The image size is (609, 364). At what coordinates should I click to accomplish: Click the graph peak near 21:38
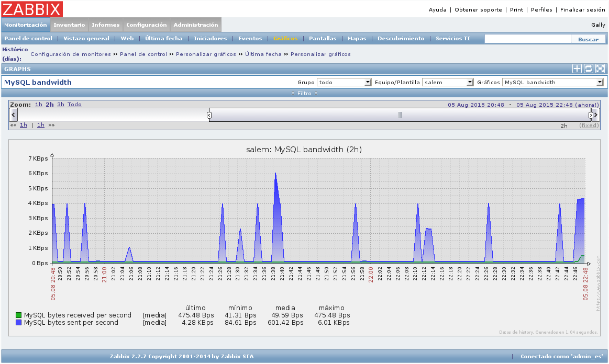point(275,174)
